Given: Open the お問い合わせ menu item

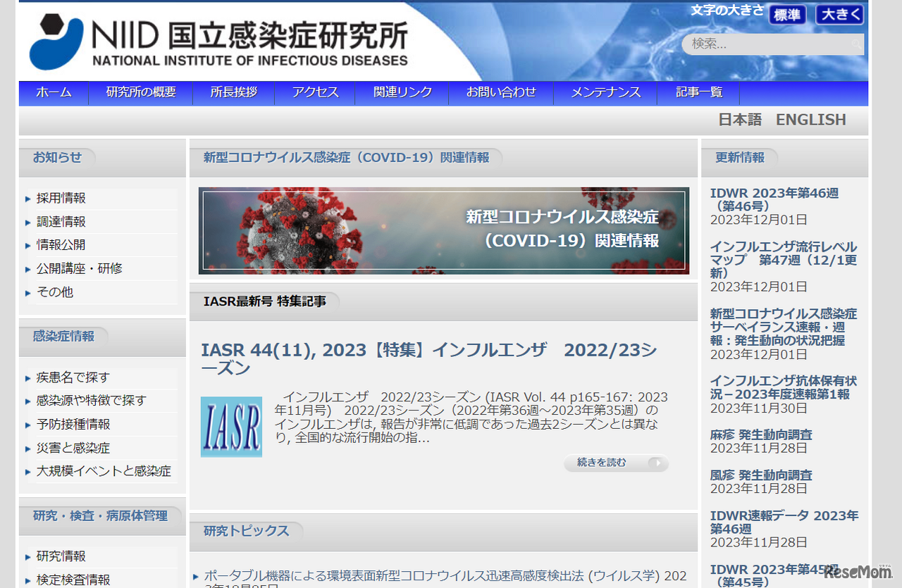Looking at the screenshot, I should [x=501, y=92].
